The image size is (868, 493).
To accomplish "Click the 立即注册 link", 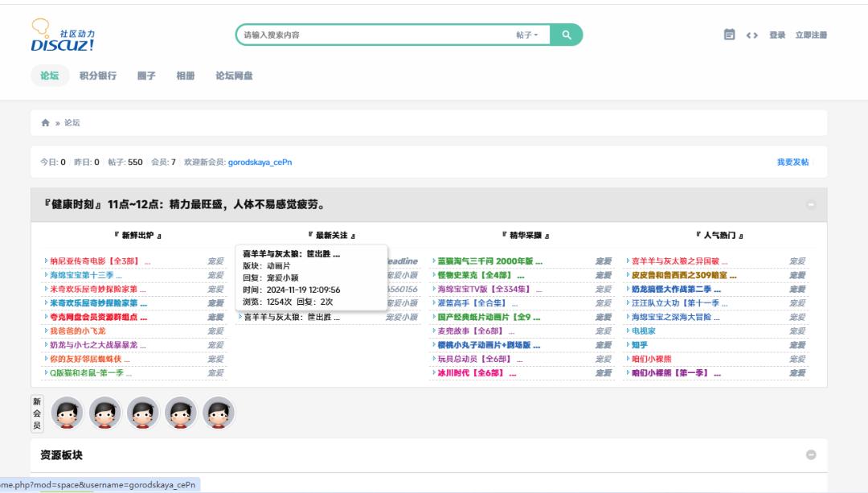I will (811, 35).
